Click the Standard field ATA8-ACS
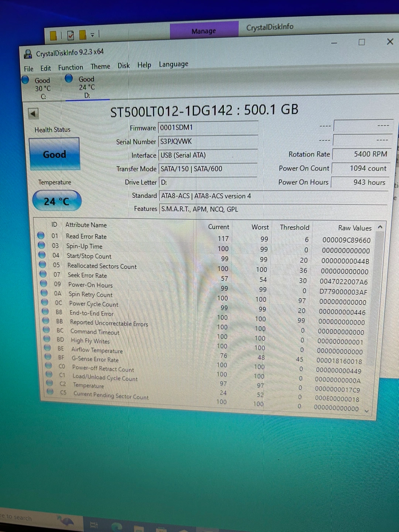This screenshot has width=399, height=532. pos(273,196)
